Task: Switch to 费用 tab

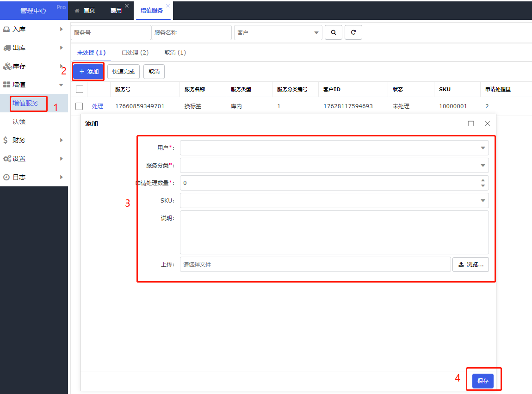Action: (x=116, y=11)
